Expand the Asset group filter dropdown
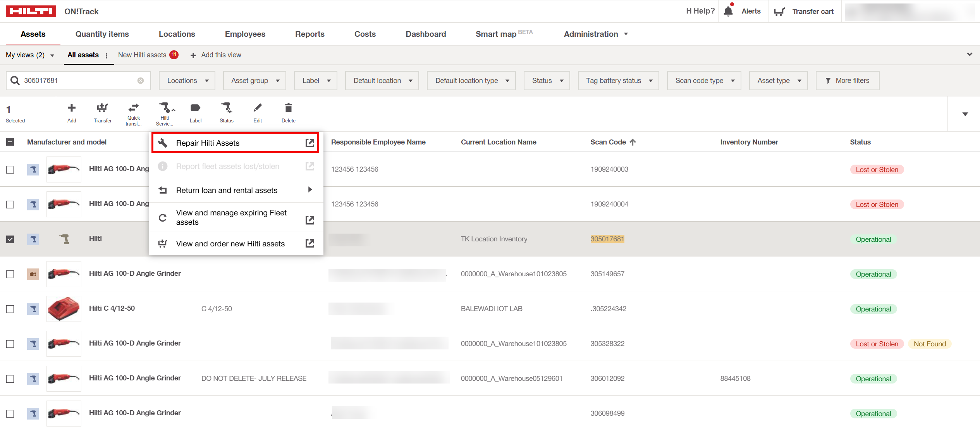 (254, 81)
